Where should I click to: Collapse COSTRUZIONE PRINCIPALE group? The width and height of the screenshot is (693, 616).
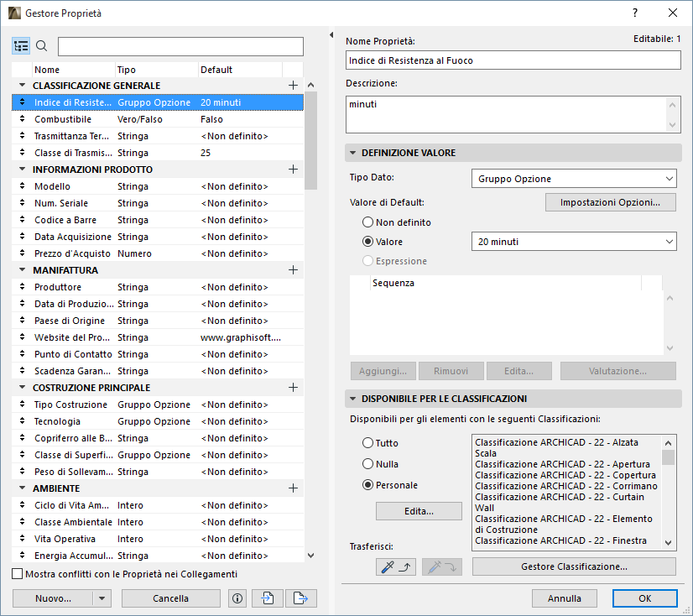[x=22, y=388]
